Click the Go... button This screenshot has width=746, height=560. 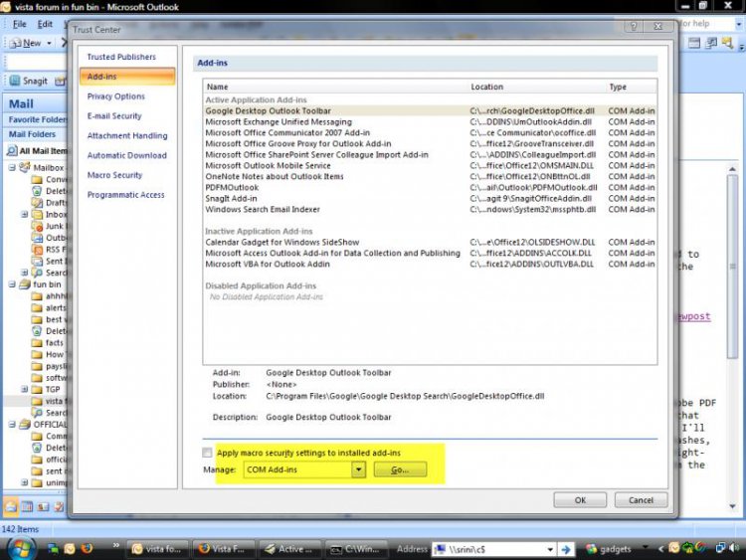400,469
